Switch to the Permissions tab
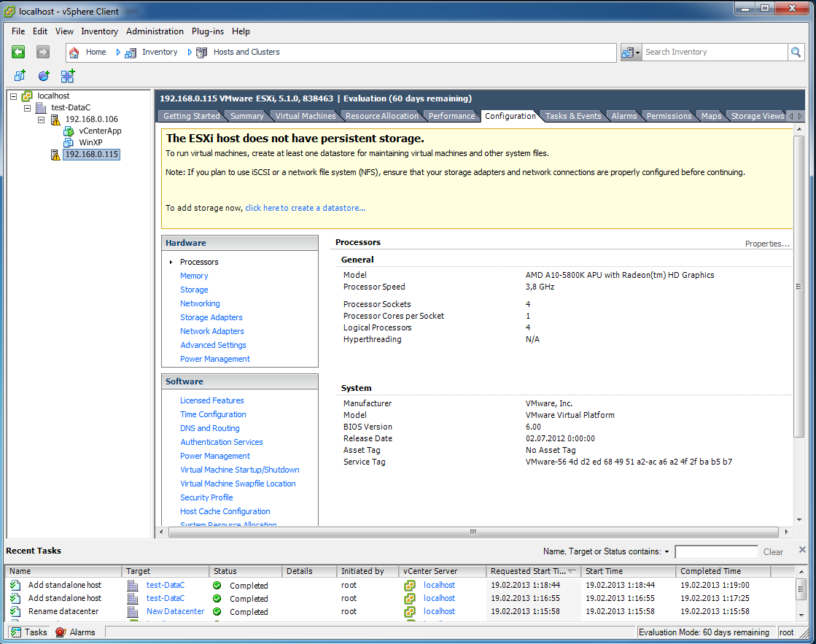Screen dimensions: 816x644 669,116
